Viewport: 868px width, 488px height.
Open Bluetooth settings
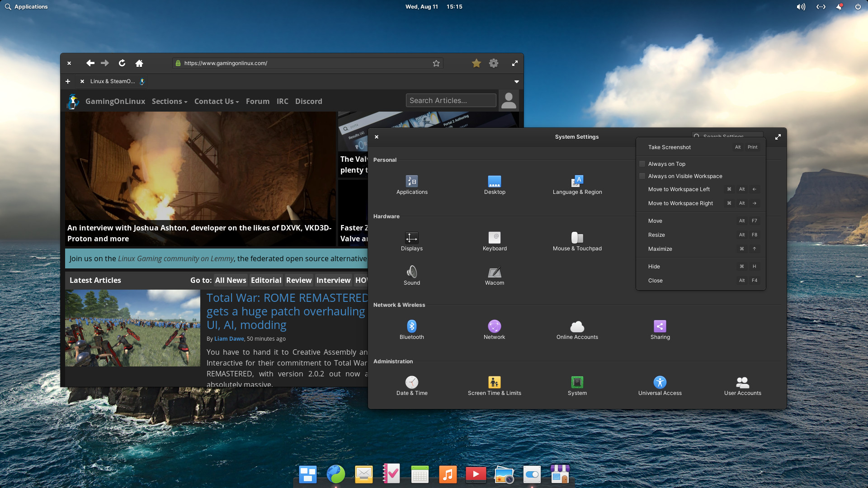tap(411, 330)
